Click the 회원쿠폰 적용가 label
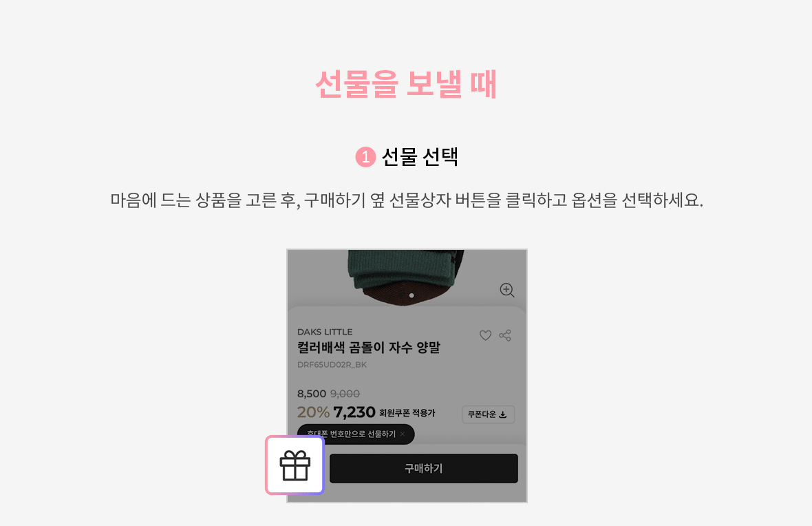This screenshot has height=526, width=812. 407,413
